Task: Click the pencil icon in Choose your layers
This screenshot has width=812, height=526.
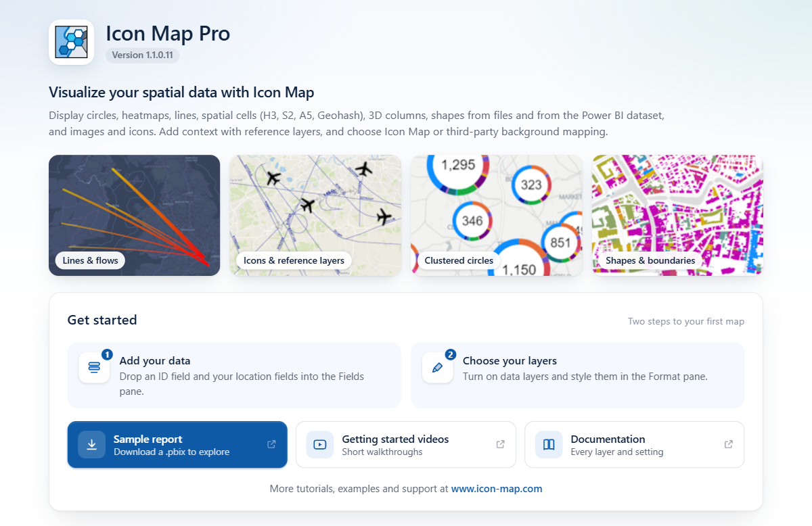Action: click(x=437, y=368)
